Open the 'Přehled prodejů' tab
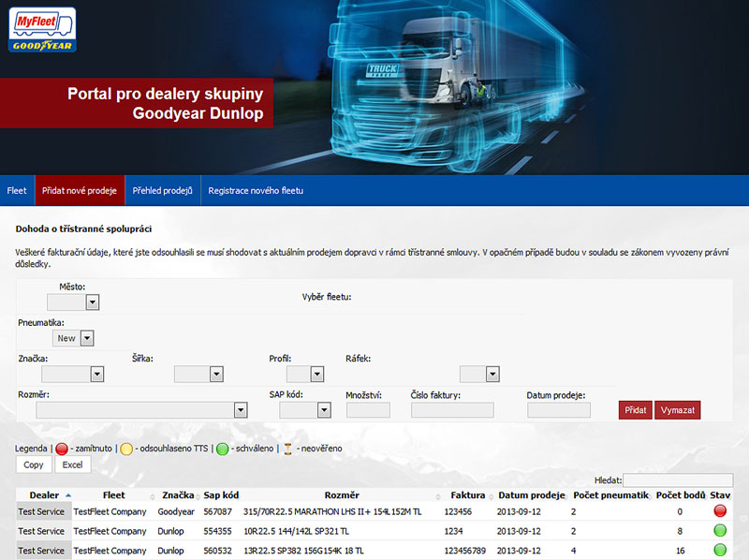The image size is (749, 560). coord(162,191)
